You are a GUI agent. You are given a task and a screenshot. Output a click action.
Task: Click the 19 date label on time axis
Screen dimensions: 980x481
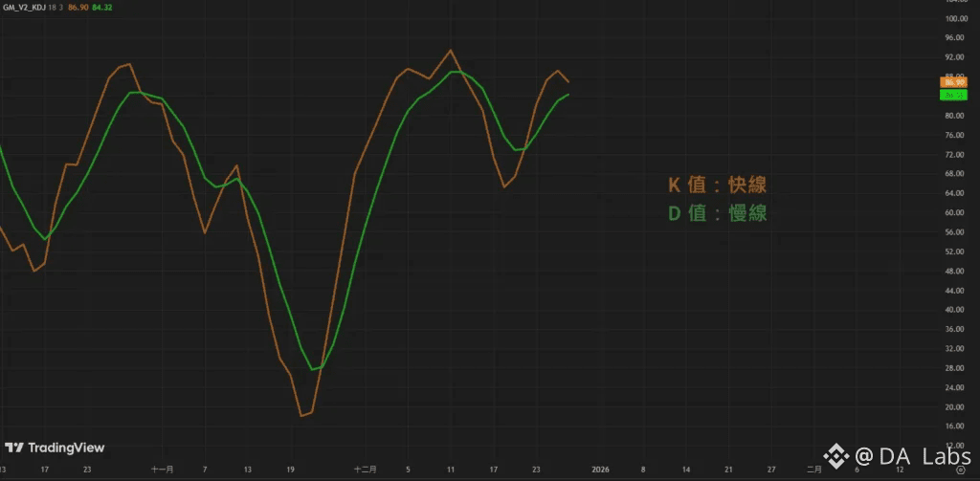pos(290,470)
